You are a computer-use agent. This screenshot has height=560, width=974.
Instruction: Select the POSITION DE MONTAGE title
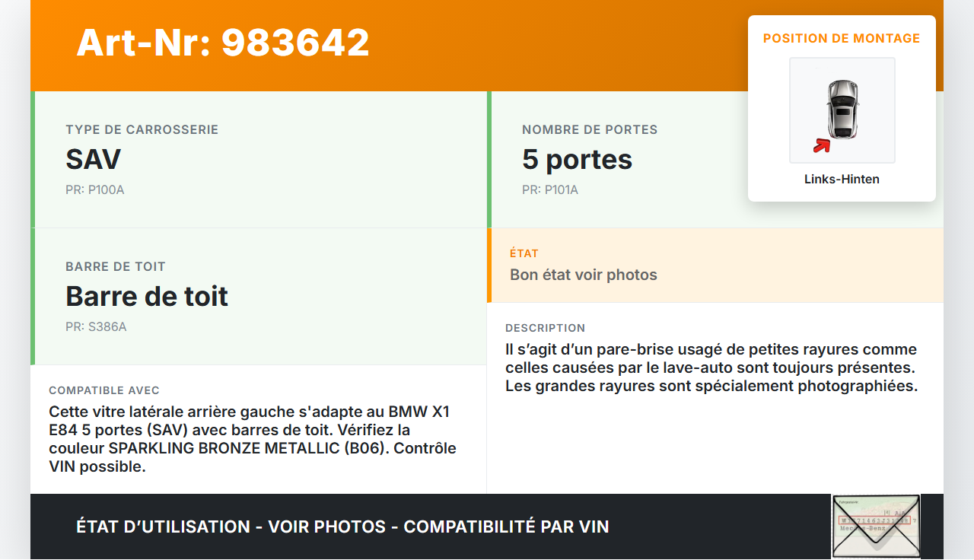tap(842, 38)
